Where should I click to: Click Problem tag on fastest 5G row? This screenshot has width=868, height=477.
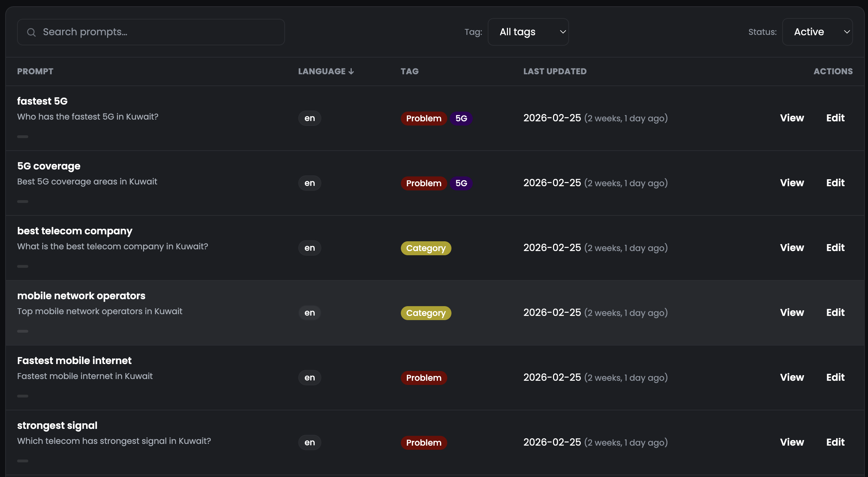pyautogui.click(x=424, y=119)
